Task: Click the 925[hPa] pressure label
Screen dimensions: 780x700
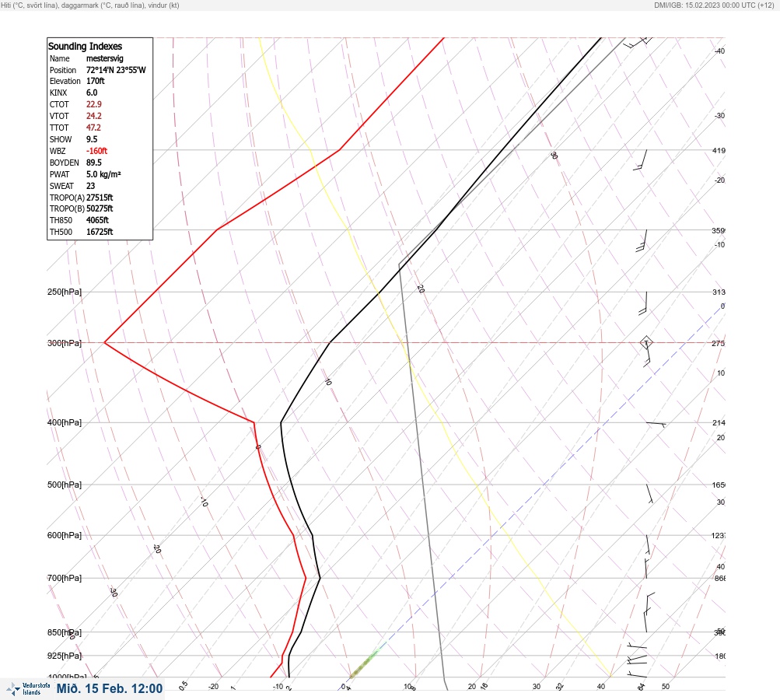Action: coord(65,656)
